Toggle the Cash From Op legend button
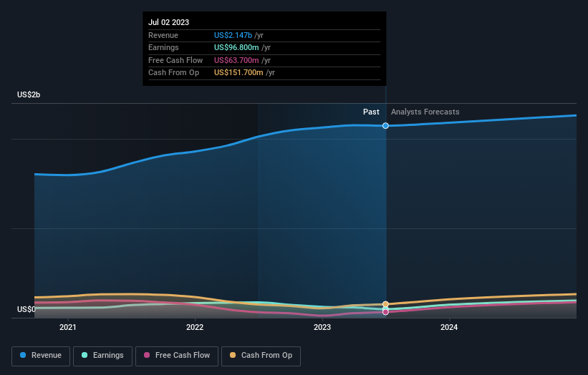Viewport: 588px width, 375px height. tap(261, 356)
